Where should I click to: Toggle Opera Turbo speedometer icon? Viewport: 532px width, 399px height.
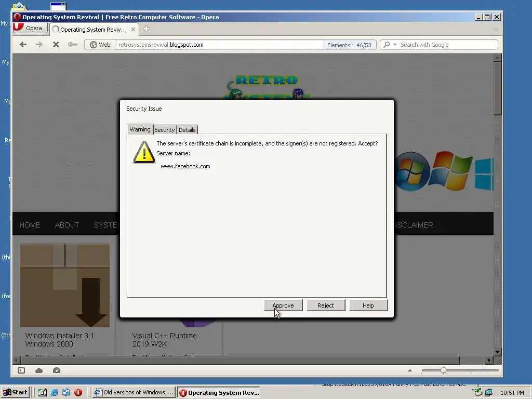pyautogui.click(x=57, y=370)
